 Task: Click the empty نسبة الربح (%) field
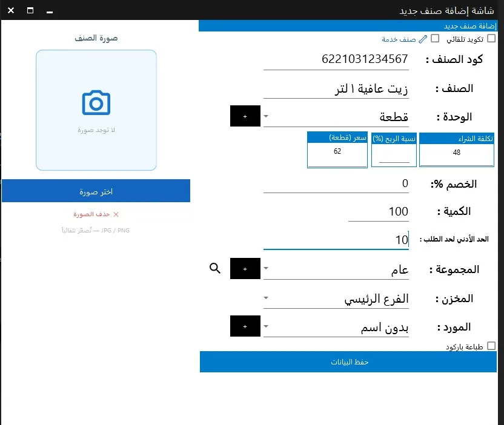[x=394, y=154]
